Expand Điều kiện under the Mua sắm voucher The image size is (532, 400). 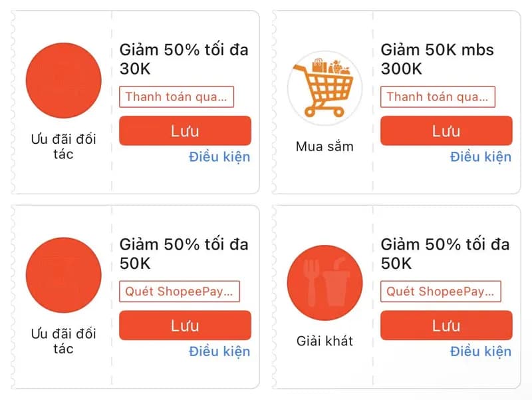pyautogui.click(x=480, y=157)
